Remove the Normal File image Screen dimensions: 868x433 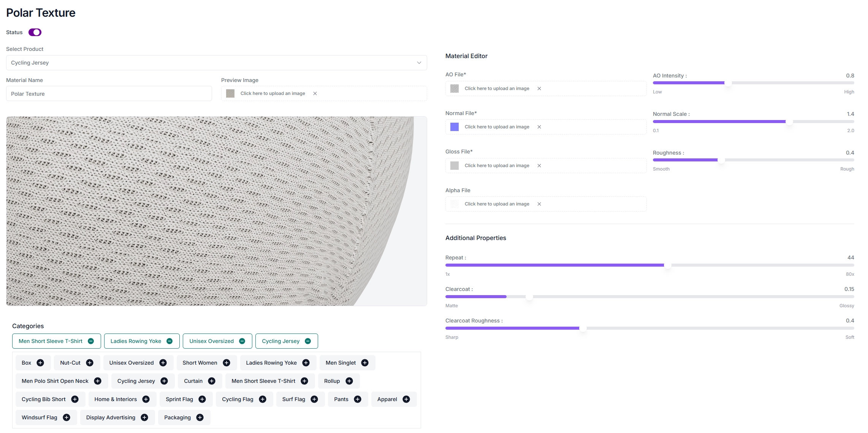pos(539,127)
